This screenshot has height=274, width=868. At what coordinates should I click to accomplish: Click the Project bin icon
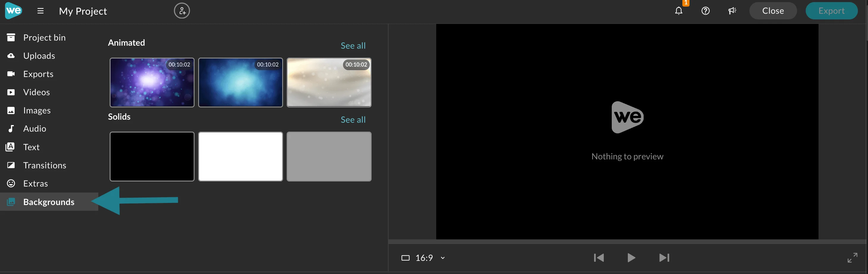[11, 37]
